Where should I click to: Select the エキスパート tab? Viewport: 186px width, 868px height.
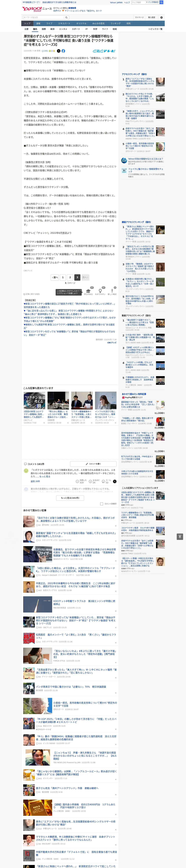[64, 24]
